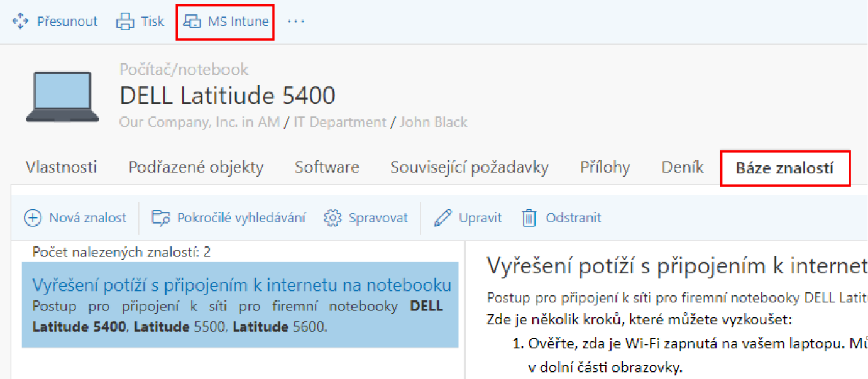Click the Odstranit trash bin icon
Image resolution: width=868 pixels, height=379 pixels.
529,218
